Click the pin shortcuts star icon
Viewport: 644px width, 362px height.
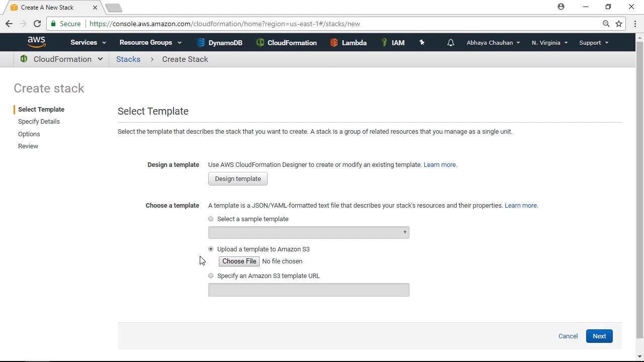(422, 43)
